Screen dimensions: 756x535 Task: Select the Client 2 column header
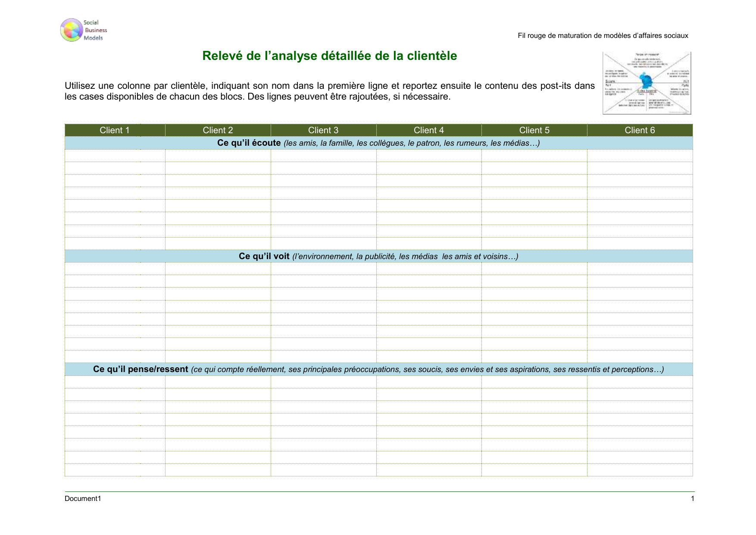point(218,130)
